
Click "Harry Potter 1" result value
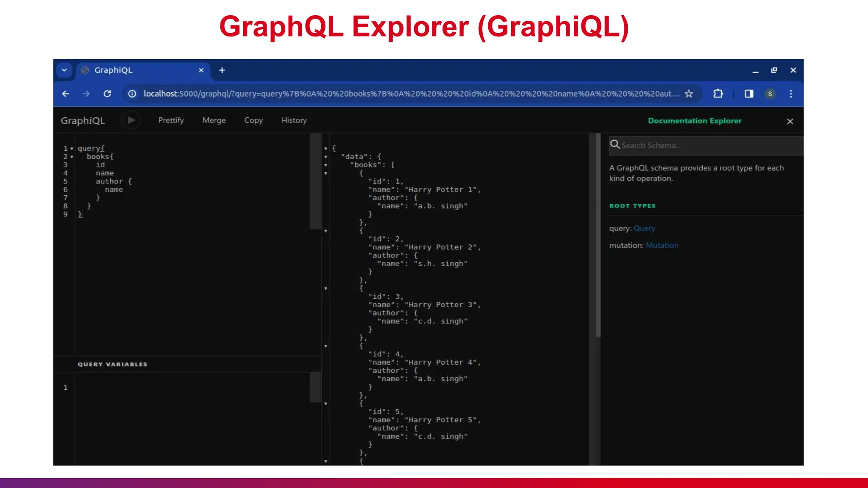click(440, 190)
